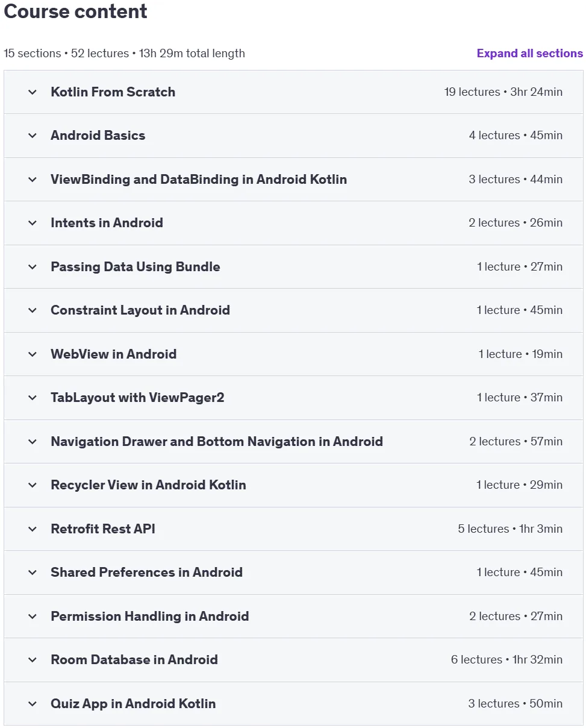Click the 5 lectures 1hr 3min label

pyautogui.click(x=510, y=529)
